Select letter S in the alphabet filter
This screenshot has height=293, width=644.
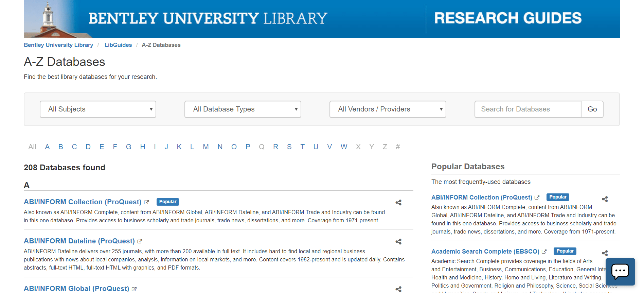[289, 147]
